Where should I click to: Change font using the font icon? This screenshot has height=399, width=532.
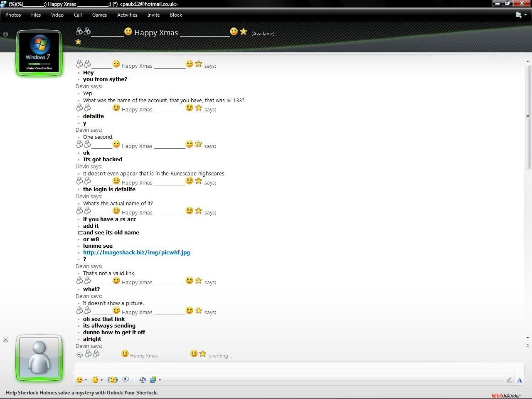[142, 379]
